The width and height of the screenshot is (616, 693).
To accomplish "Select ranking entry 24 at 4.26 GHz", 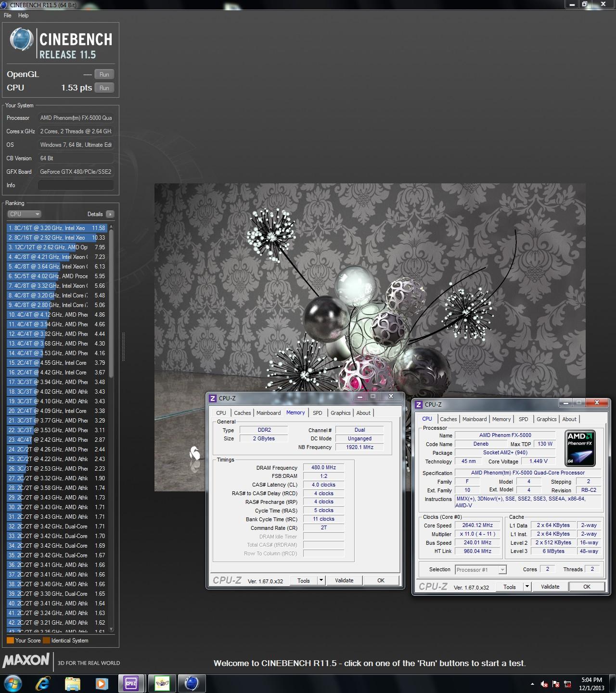I will 57,449.
